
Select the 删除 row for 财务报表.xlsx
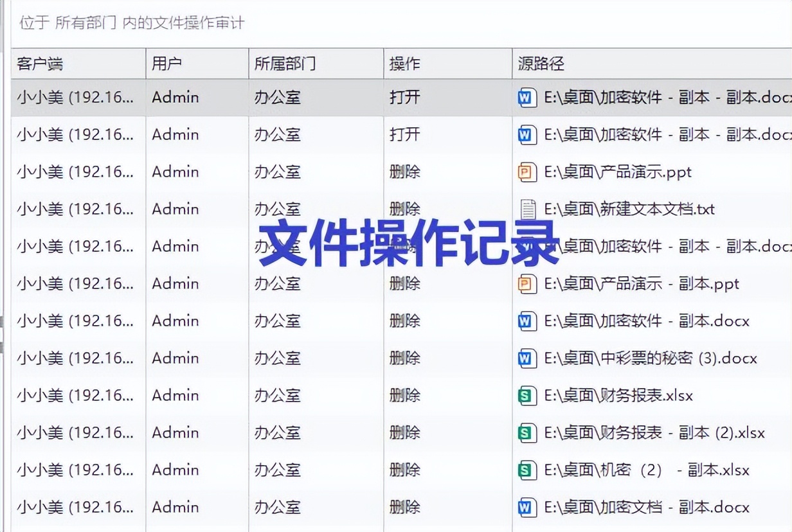[x=257, y=395]
